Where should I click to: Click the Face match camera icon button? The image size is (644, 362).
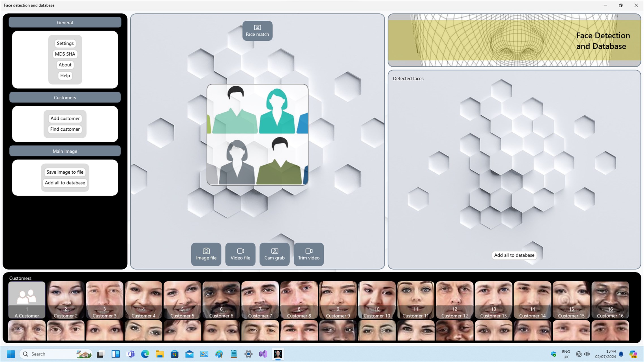coord(257,31)
